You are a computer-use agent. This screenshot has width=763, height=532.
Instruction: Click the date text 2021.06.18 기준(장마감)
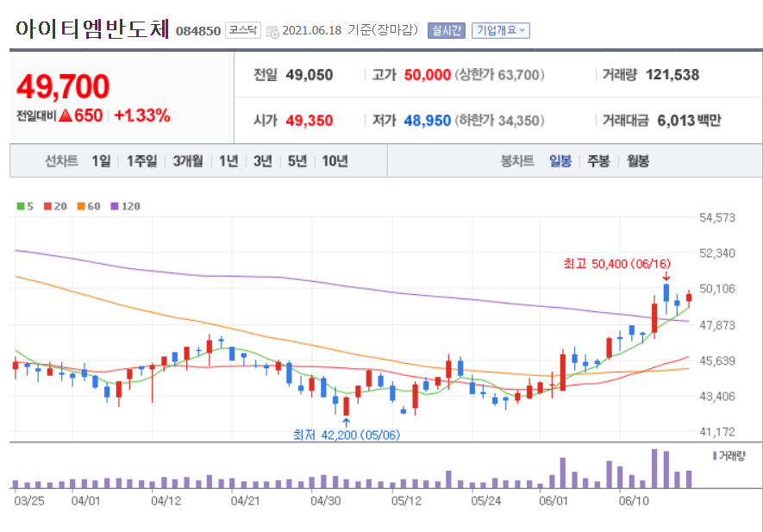350,30
